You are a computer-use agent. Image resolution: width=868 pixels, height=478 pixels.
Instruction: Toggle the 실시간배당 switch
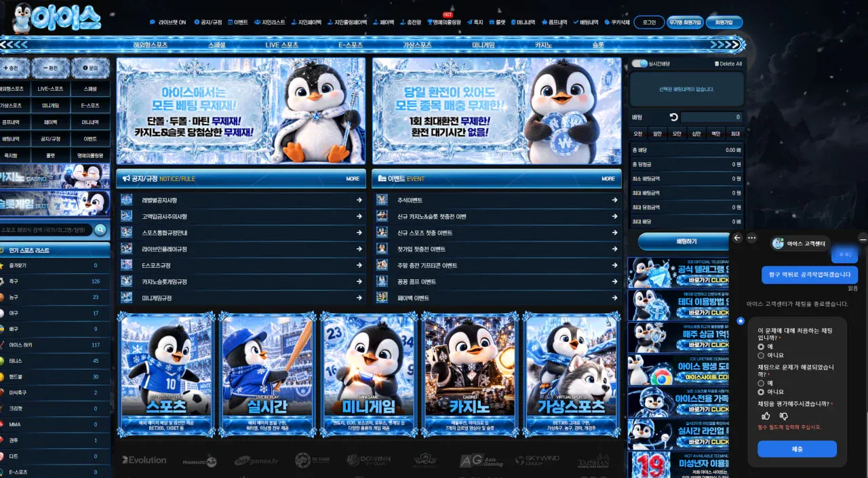click(639, 64)
